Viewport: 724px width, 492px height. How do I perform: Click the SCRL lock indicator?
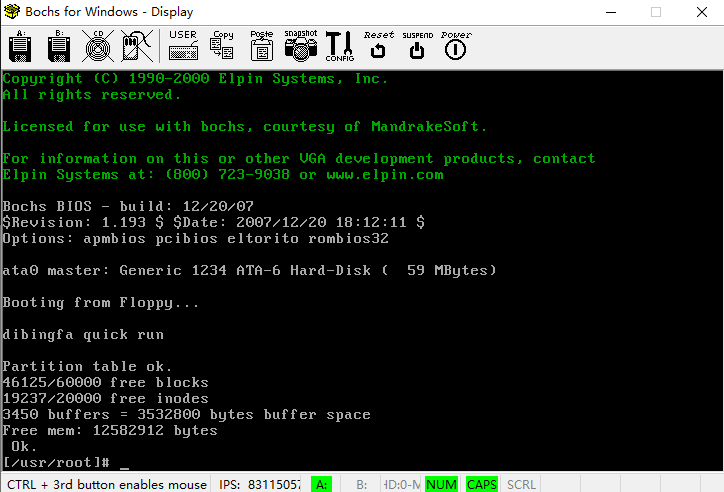(x=521, y=485)
